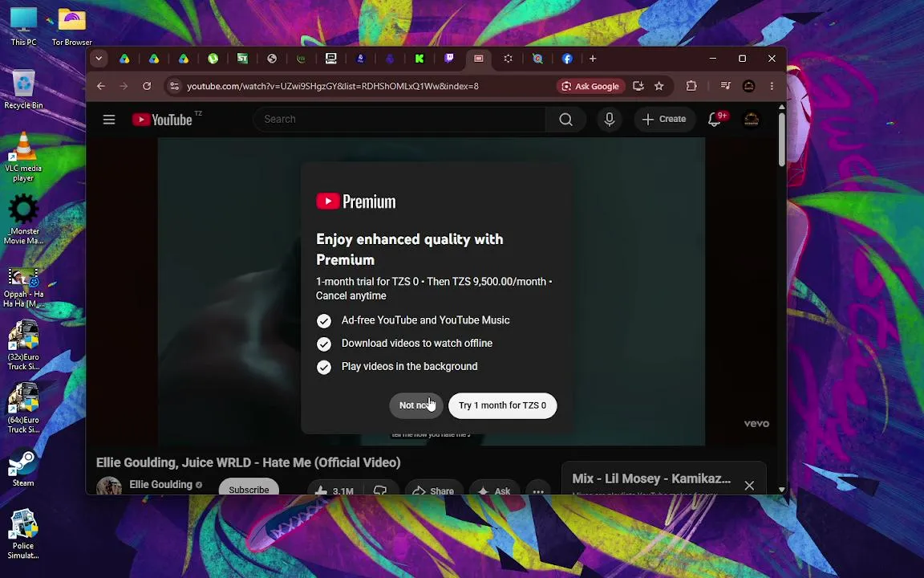
Task: Click the Create button
Action: tap(664, 120)
